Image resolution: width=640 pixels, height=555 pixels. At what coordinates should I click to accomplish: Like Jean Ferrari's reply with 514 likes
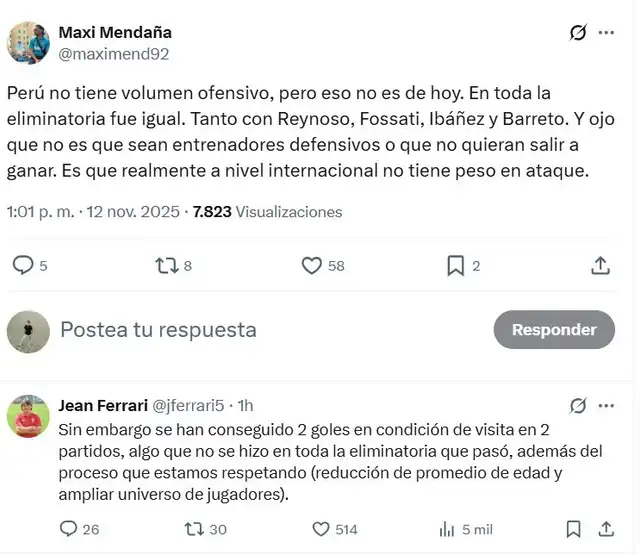(321, 529)
